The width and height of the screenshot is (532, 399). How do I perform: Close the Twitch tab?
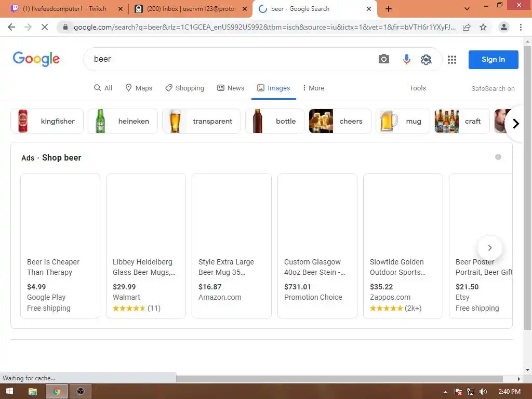click(121, 9)
